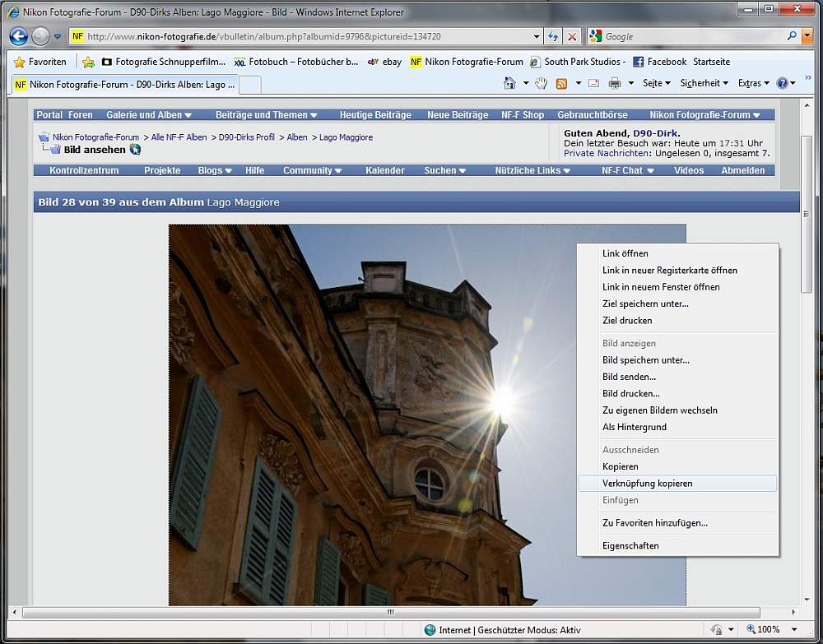Click the refresh globe icon beside Bild ansehen

[x=136, y=150]
